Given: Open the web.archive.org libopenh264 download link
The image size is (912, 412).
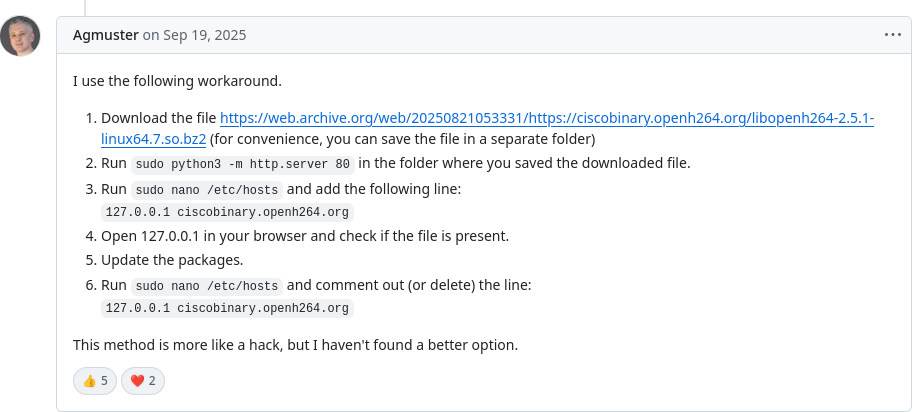Looking at the screenshot, I should (546, 118).
